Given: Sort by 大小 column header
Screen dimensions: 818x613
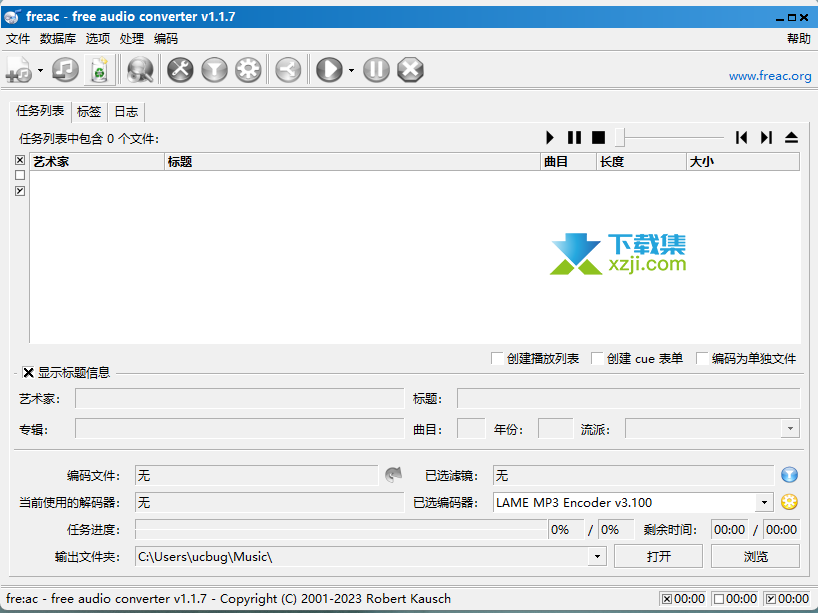Looking at the screenshot, I should (743, 162).
